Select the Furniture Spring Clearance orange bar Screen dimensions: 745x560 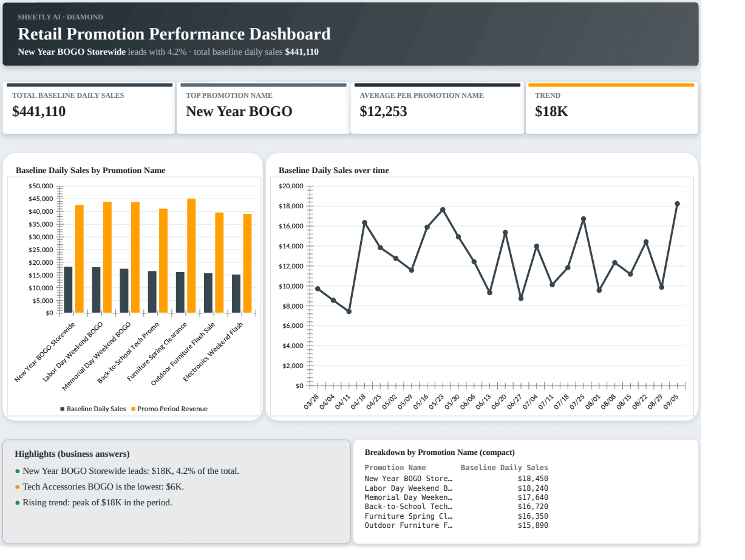(191, 256)
